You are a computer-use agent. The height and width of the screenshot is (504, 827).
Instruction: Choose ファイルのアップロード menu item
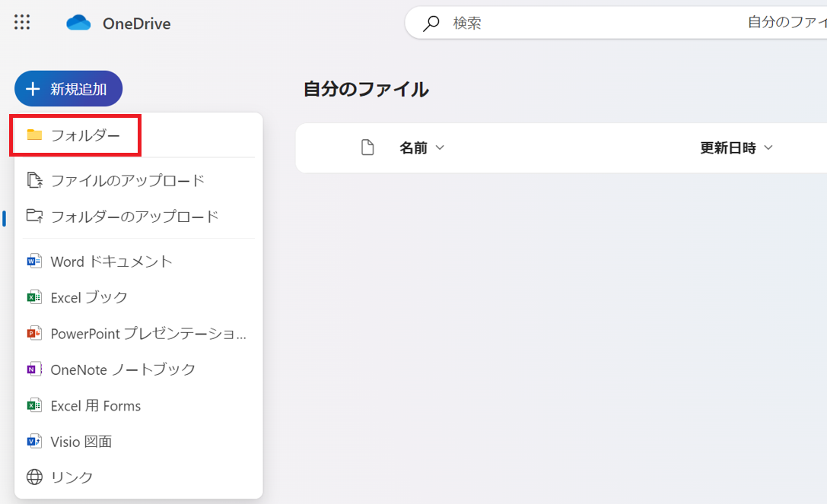pyautogui.click(x=138, y=180)
